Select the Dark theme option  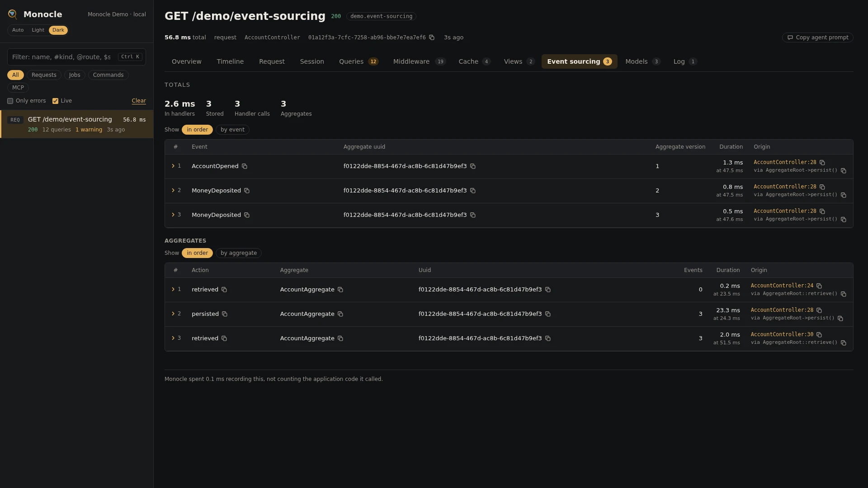(x=58, y=30)
